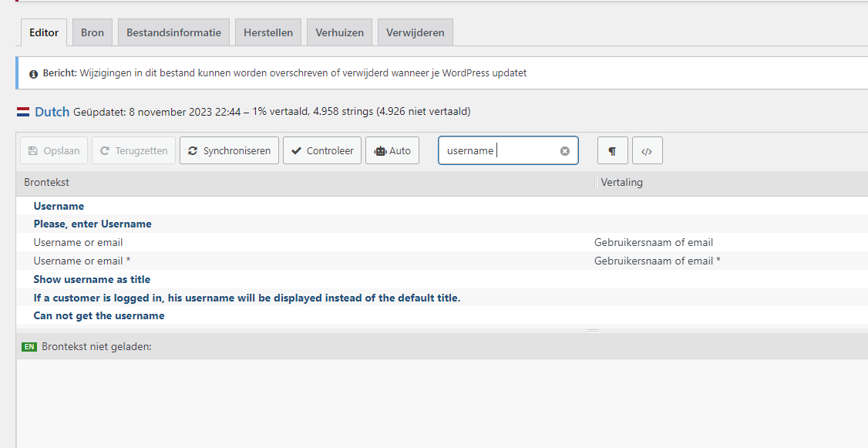Click the Synchroniseren button

tap(229, 150)
